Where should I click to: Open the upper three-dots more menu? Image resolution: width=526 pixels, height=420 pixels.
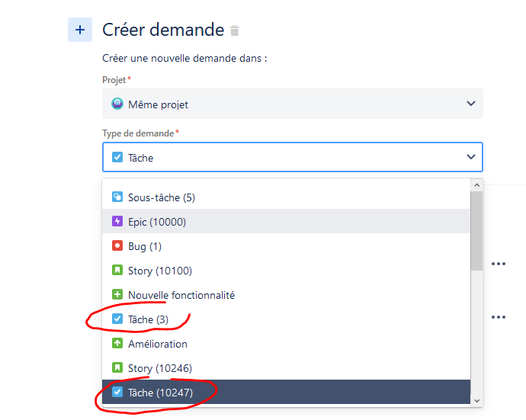pos(498,264)
